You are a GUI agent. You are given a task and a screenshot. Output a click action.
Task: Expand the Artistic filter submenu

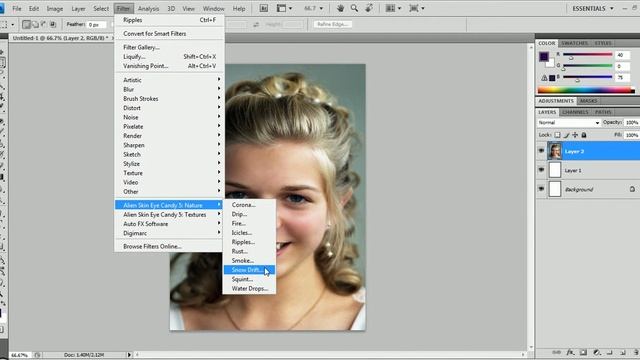pos(169,80)
